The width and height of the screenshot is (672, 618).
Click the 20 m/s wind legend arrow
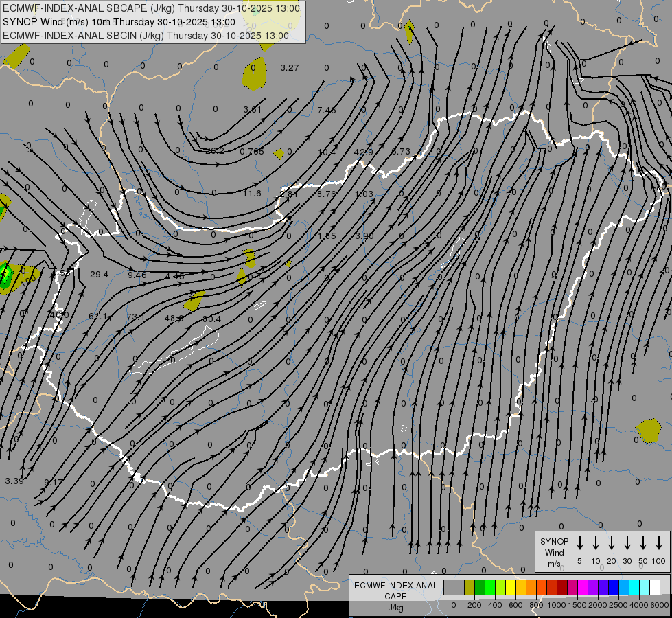coord(612,543)
